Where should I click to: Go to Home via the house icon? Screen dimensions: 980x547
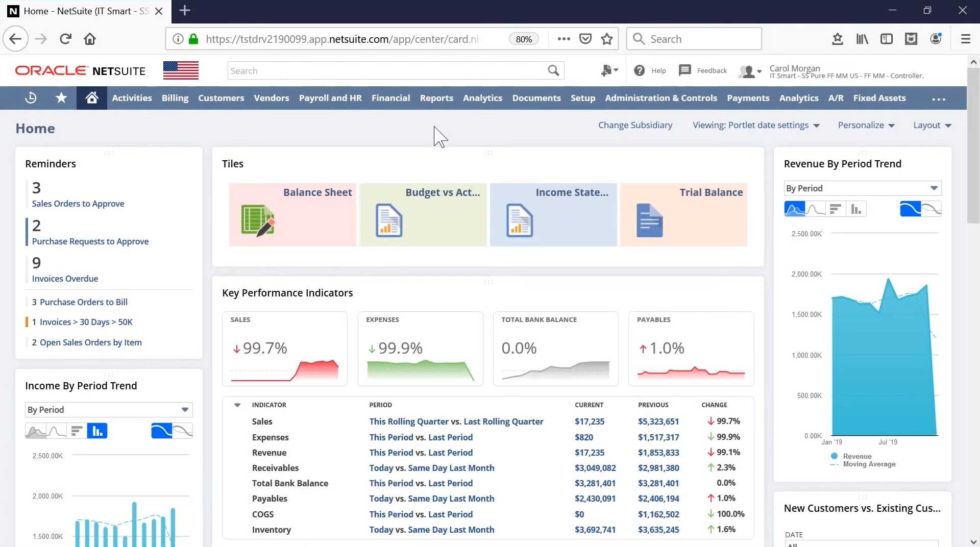(92, 98)
